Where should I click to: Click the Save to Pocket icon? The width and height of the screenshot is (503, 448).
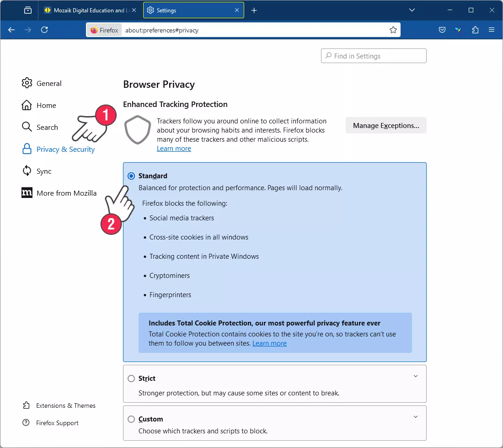[442, 30]
